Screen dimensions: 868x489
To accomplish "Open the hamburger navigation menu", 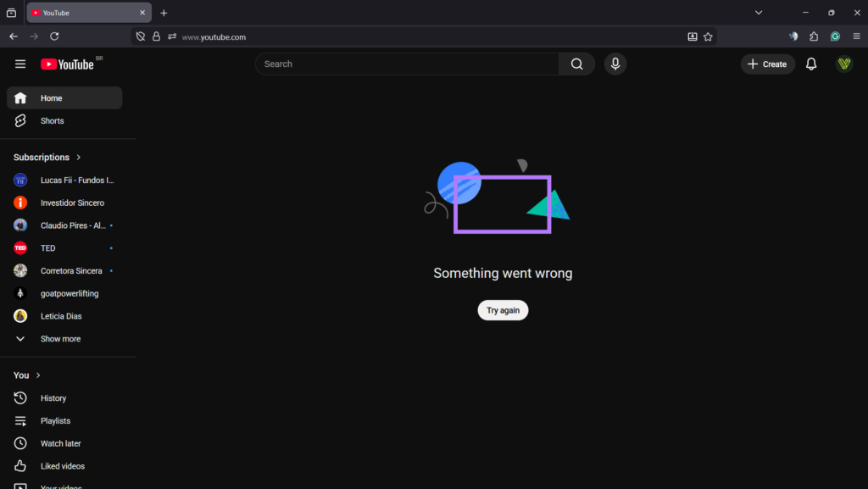I will point(20,64).
